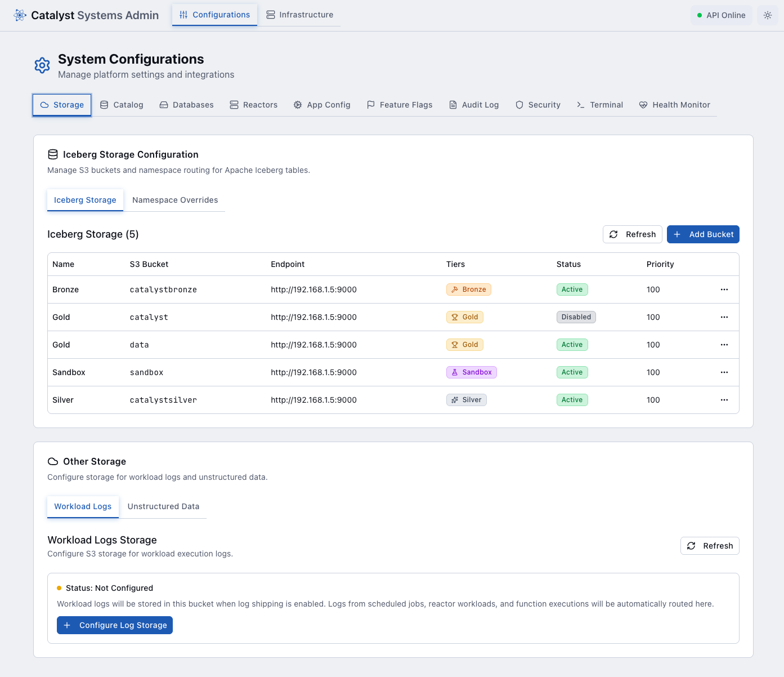784x677 pixels.
Task: Go to the Feature Flags tab
Action: tap(400, 105)
